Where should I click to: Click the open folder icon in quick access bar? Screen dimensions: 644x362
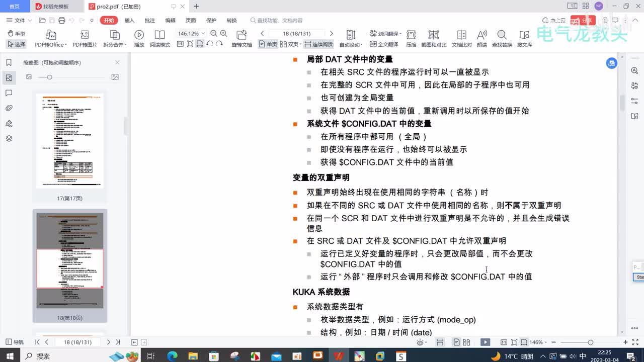click(x=42, y=20)
